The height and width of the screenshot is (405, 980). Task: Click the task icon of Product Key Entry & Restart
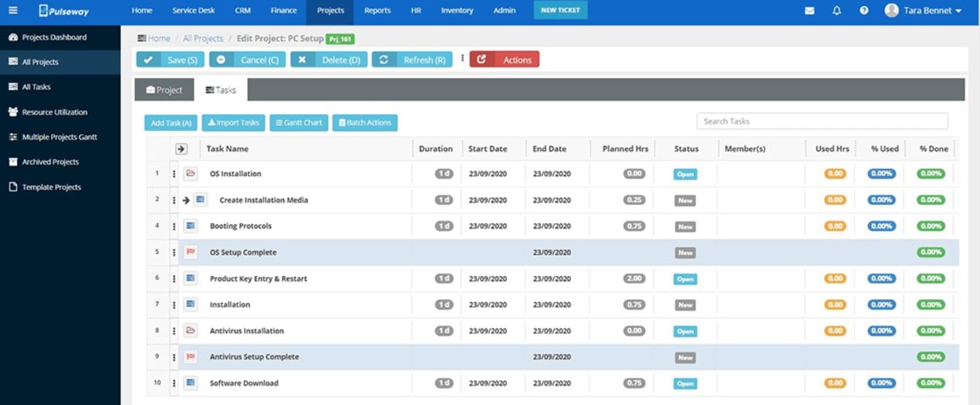point(191,278)
